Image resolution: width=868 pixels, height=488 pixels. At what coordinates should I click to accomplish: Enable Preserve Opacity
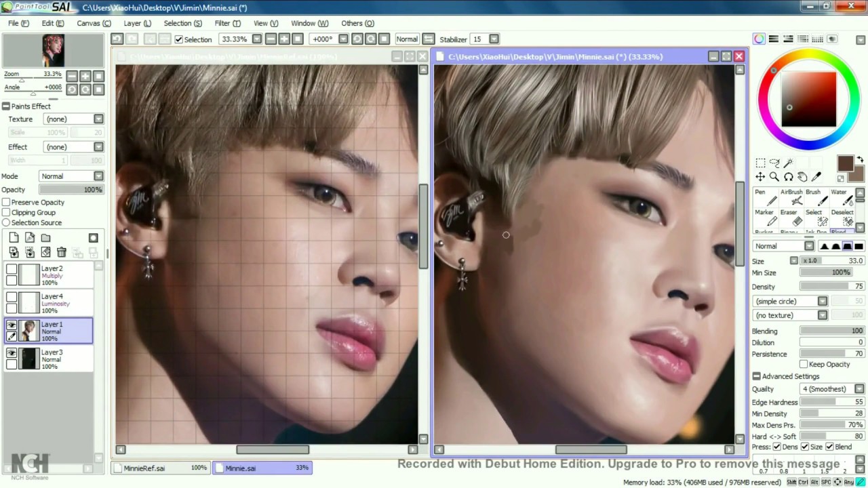click(x=6, y=203)
